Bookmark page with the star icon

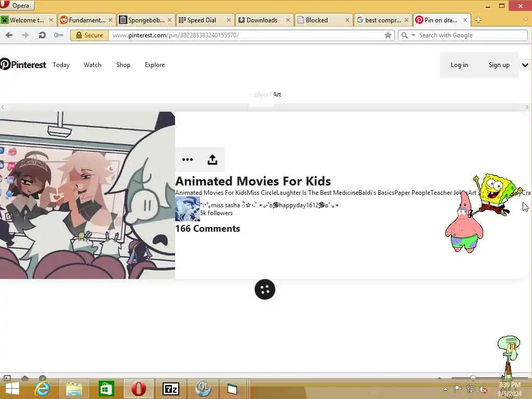coord(388,35)
